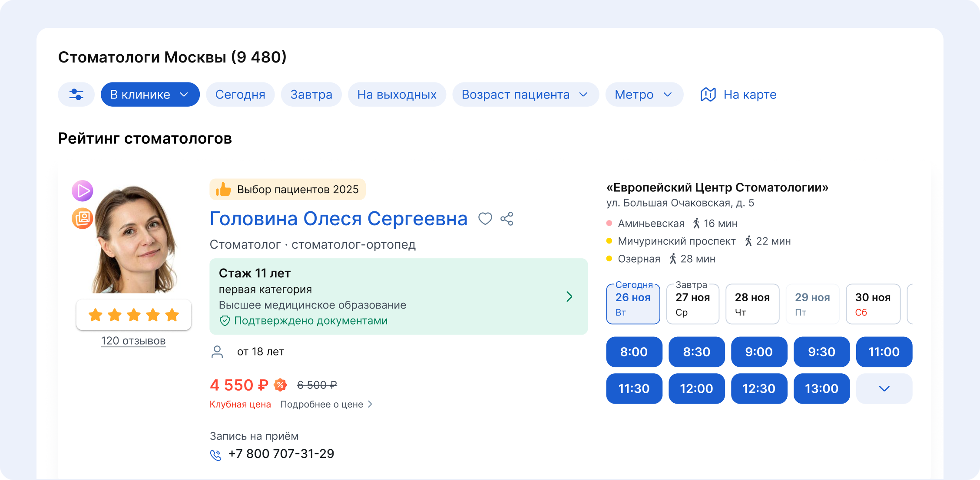
Task: Click the Аминьевская metro station label
Action: pos(651,224)
